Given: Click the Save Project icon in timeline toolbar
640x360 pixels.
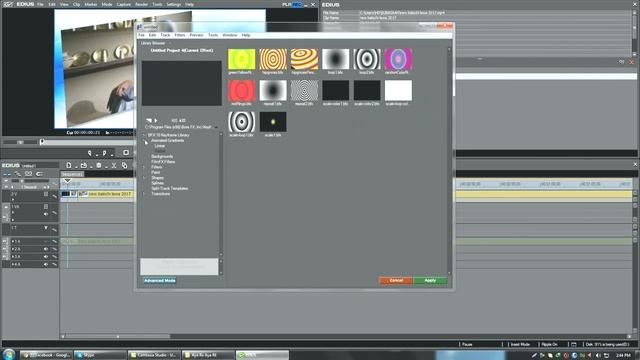Looking at the screenshot, I should (x=98, y=165).
